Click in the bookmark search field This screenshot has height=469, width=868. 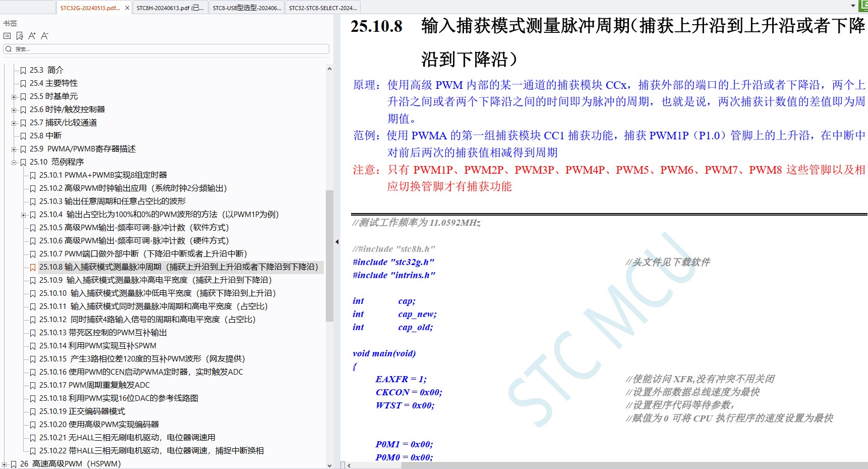click(166, 49)
